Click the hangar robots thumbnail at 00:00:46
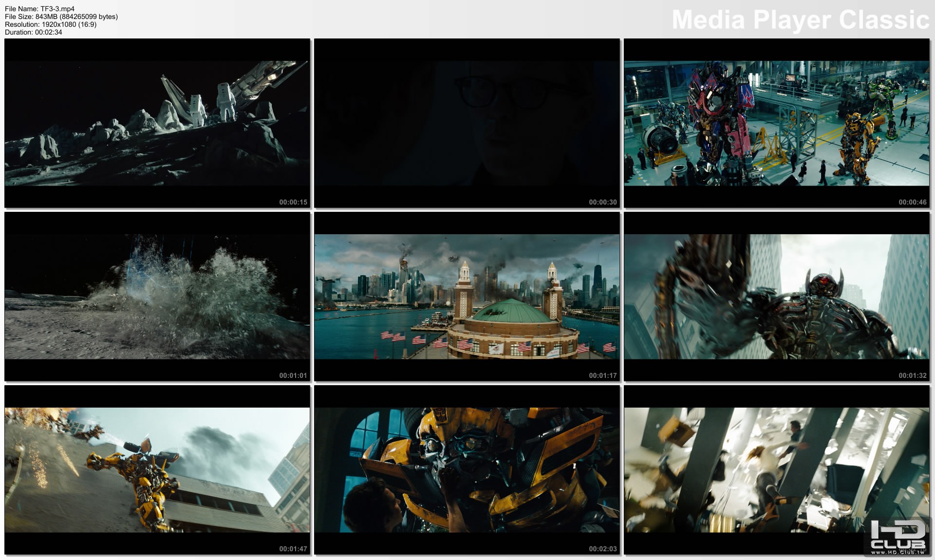Image resolution: width=935 pixels, height=560 pixels. [777, 123]
